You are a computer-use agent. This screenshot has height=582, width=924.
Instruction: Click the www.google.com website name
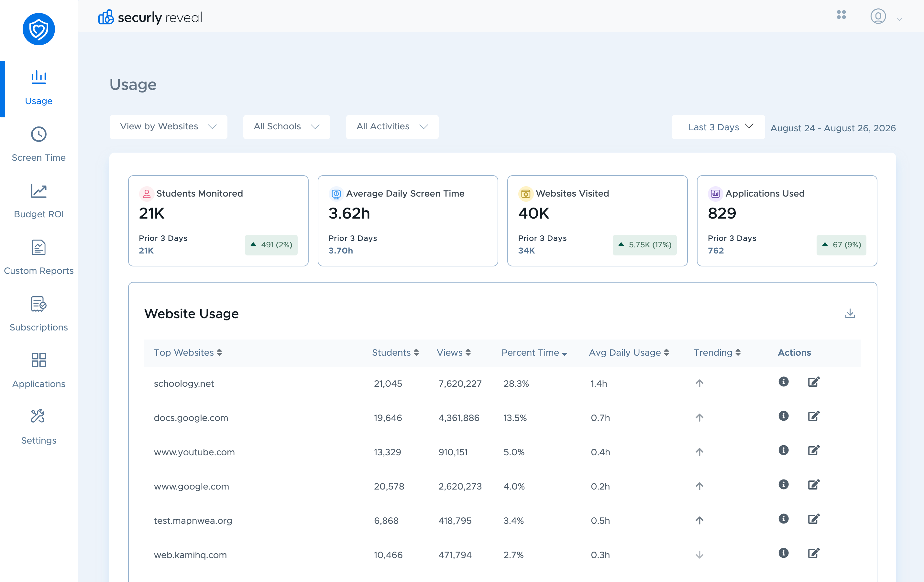[191, 486]
